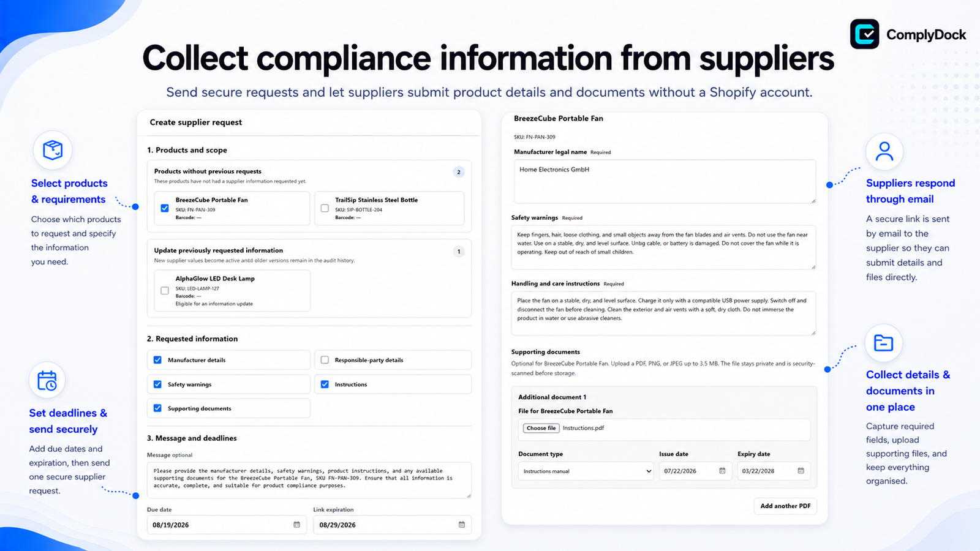Image resolution: width=980 pixels, height=551 pixels.
Task: Click the folder icon above Collect details
Action: tap(883, 343)
